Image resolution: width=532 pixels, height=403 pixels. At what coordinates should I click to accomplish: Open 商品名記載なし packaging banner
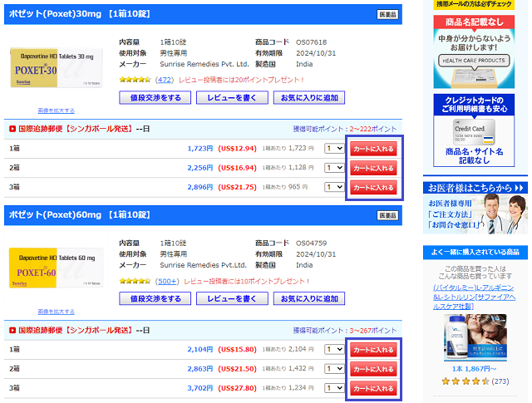(474, 52)
